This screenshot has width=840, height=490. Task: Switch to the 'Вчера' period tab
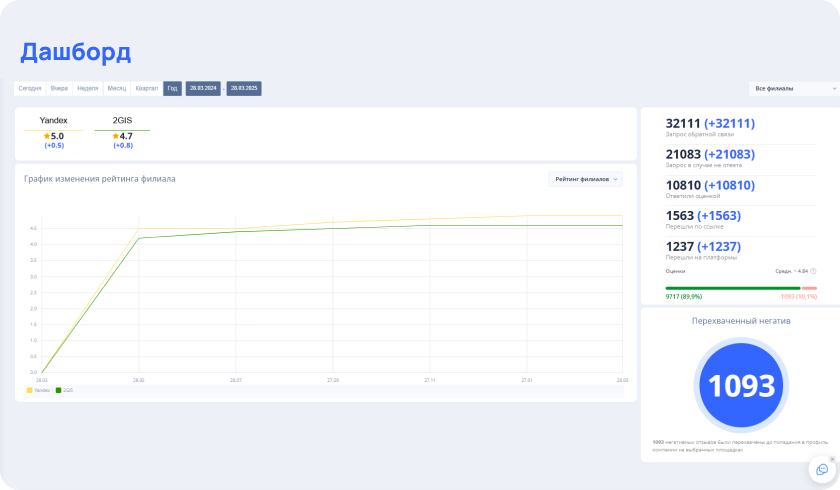pyautogui.click(x=59, y=88)
